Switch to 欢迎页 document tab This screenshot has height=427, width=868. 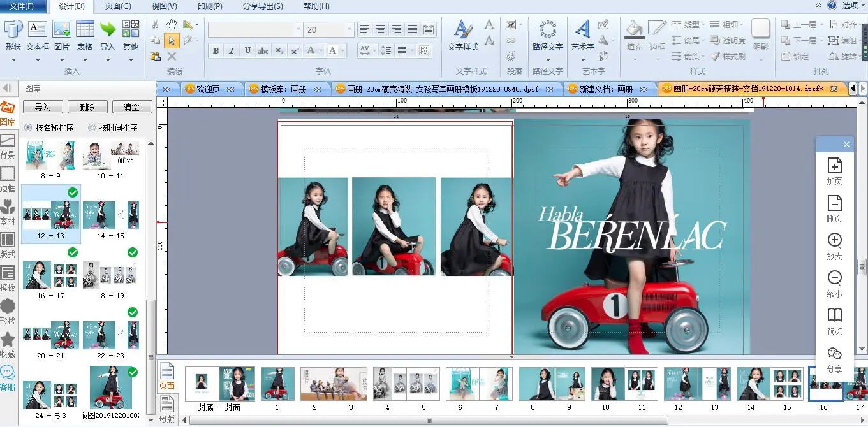click(x=208, y=89)
